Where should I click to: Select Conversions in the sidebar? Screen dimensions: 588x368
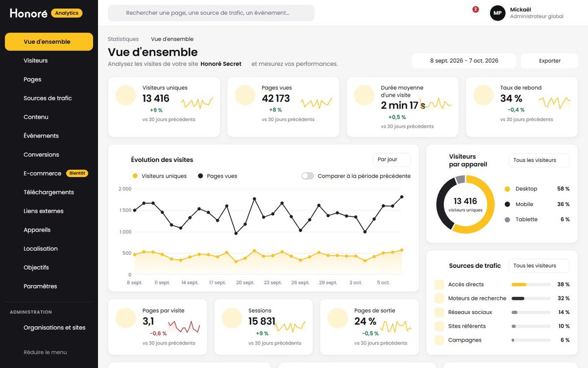click(x=49, y=155)
